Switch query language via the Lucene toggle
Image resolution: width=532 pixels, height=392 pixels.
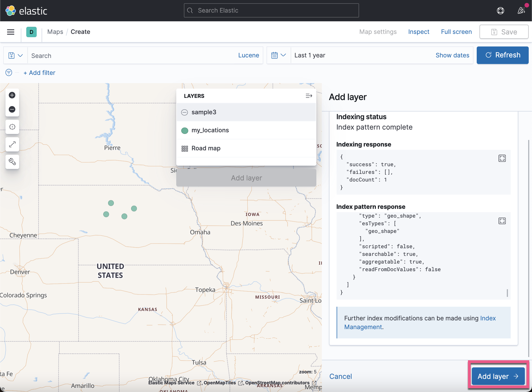point(248,55)
